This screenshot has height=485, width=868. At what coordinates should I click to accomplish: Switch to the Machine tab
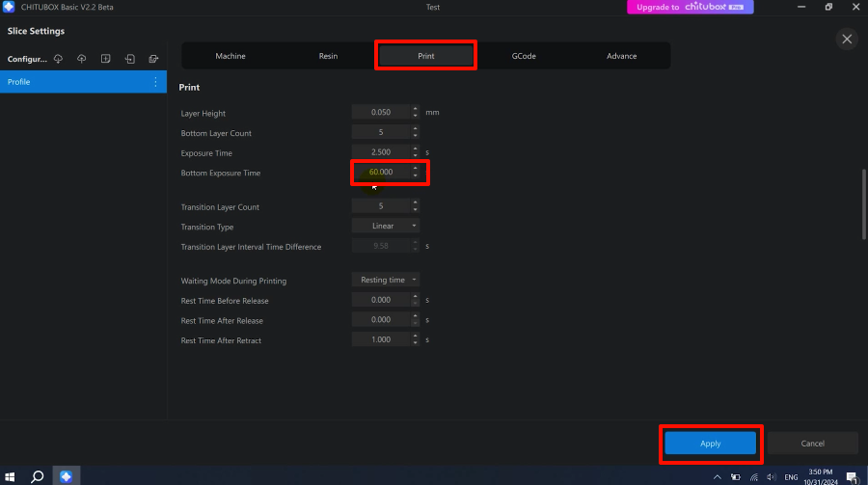pos(231,56)
